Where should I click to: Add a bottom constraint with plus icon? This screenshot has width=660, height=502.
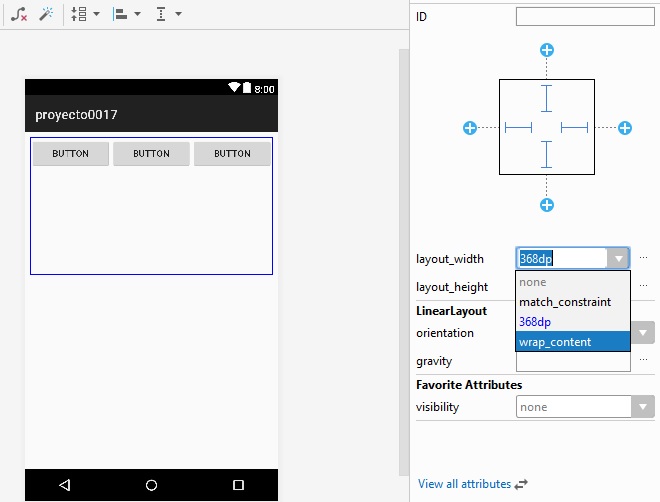coord(547,205)
